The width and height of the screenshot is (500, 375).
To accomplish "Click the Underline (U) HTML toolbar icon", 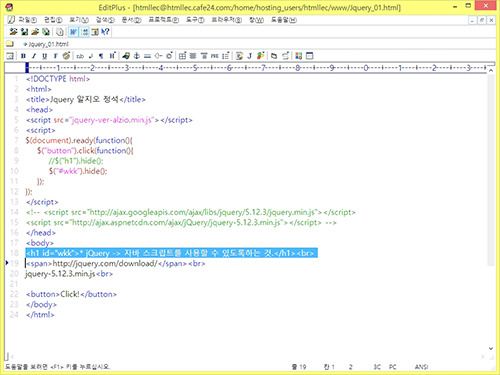I will 44,56.
